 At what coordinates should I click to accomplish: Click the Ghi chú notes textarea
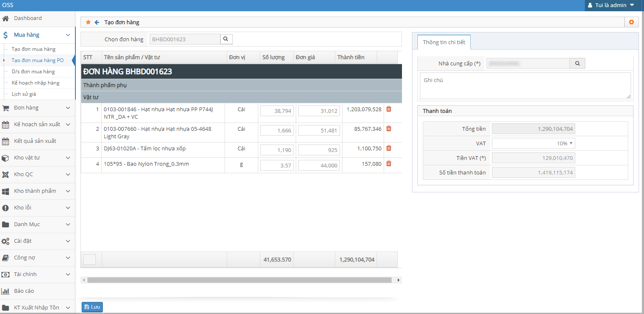[525, 86]
